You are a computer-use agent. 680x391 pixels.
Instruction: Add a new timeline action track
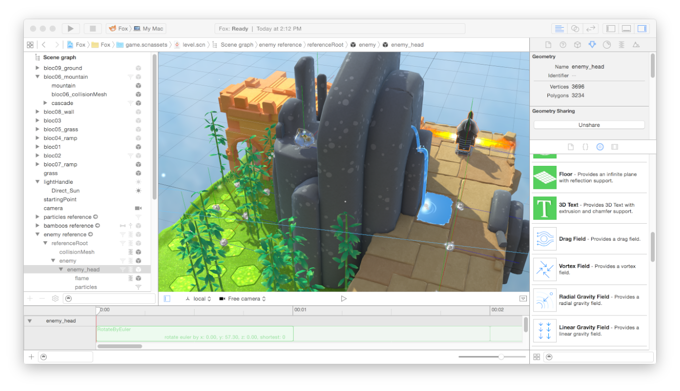(x=31, y=357)
